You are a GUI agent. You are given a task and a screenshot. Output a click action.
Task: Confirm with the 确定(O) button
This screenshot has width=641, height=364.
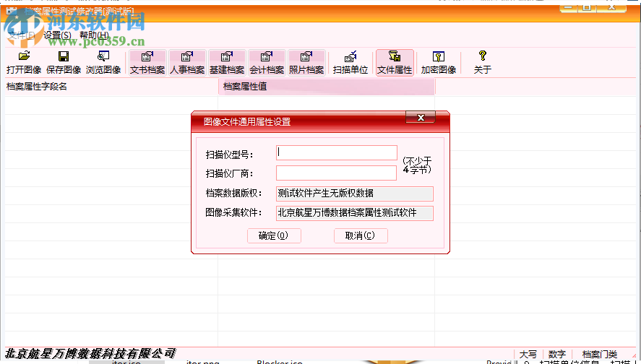tap(274, 235)
